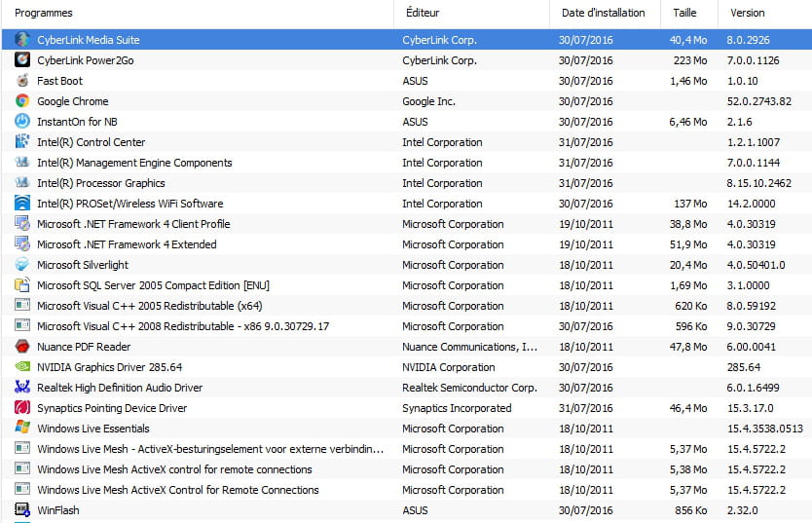
Task: Click icon of Live Mesh 'Control for Remote Connections' 5,37 Mo
Action: pos(21,489)
